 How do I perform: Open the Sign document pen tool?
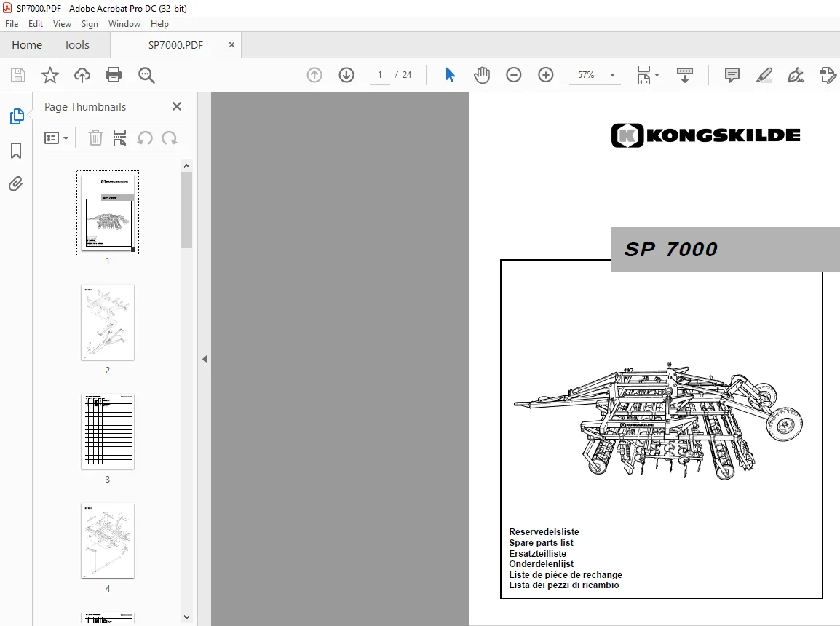(x=796, y=75)
